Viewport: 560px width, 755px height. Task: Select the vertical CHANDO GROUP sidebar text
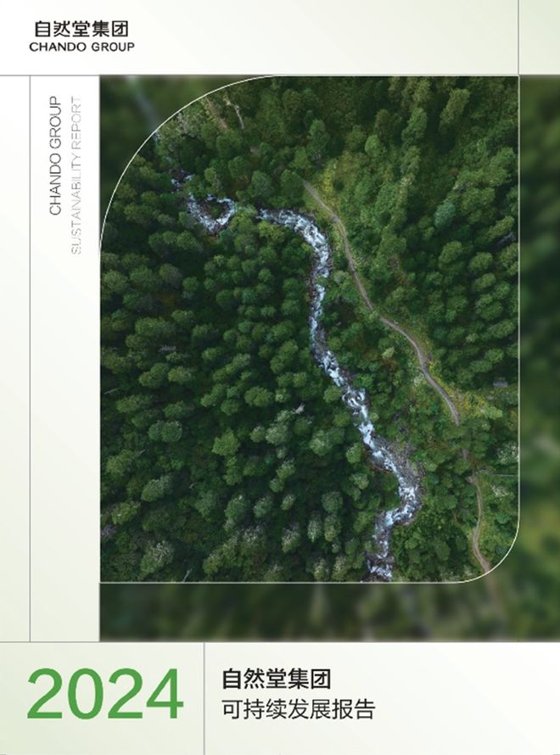56,155
